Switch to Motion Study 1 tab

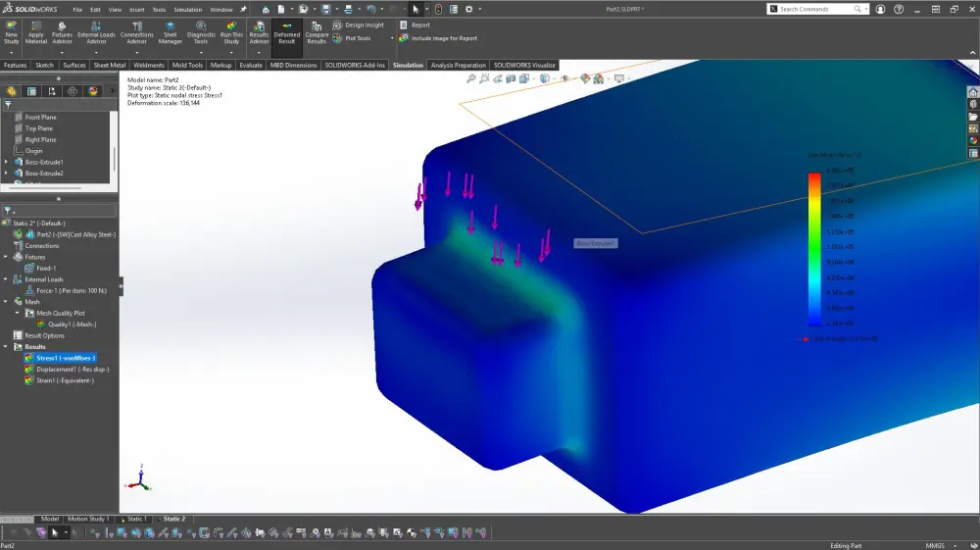click(88, 519)
